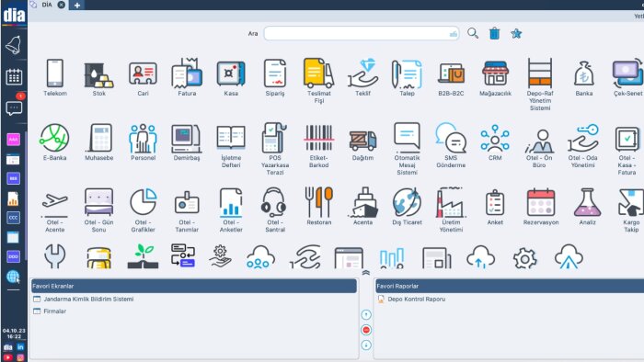The image size is (644, 362).
Task: Open the Etiket-Barkod module
Action: click(318, 145)
